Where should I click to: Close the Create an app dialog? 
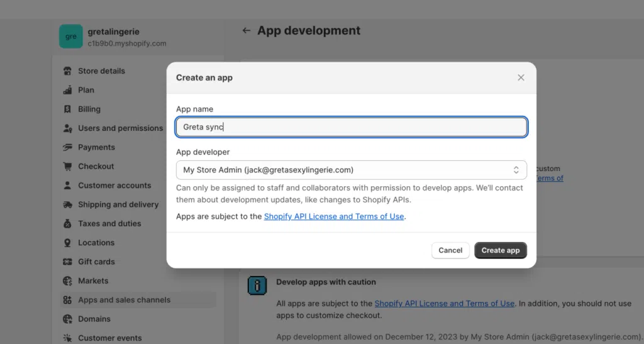pyautogui.click(x=521, y=77)
